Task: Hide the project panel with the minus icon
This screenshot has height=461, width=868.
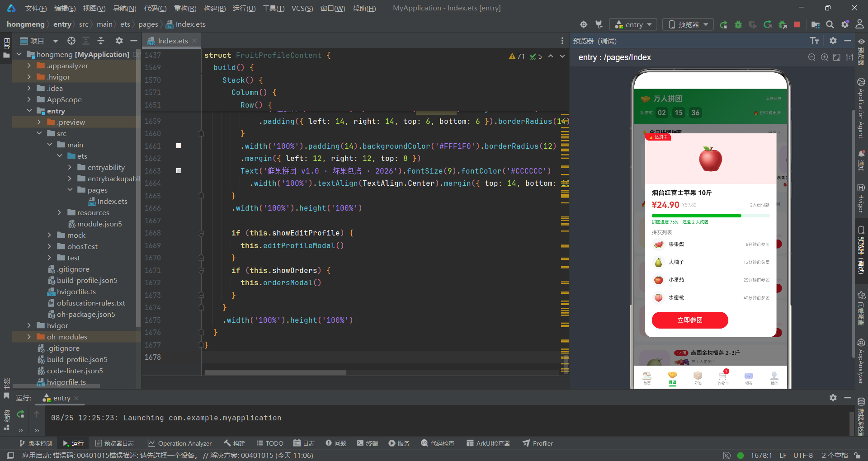Action: click(x=134, y=41)
